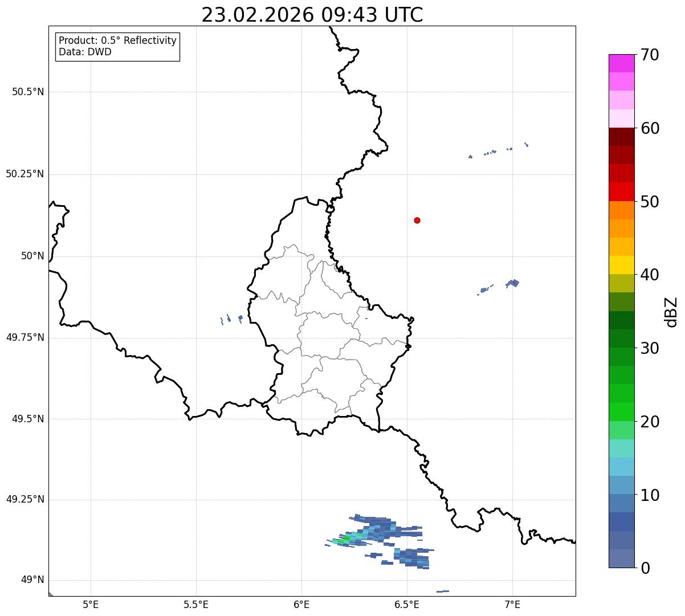The image size is (685, 616).
Task: Click the colorbar tick label 60
Action: tap(650, 128)
